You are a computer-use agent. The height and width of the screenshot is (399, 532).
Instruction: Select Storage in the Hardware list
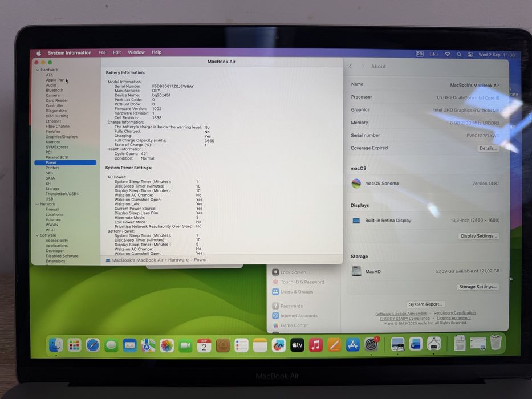52,189
